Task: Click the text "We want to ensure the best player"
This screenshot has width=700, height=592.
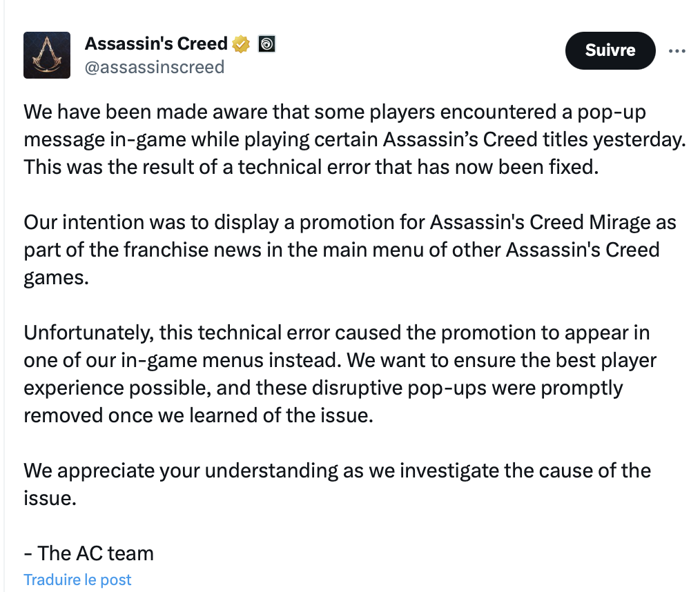Action: click(x=501, y=360)
